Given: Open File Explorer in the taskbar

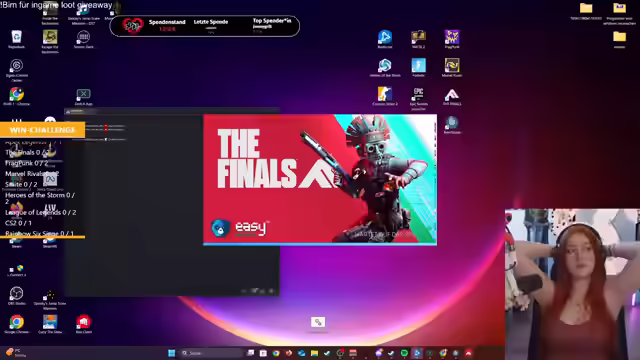Looking at the screenshot, I should (314, 353).
